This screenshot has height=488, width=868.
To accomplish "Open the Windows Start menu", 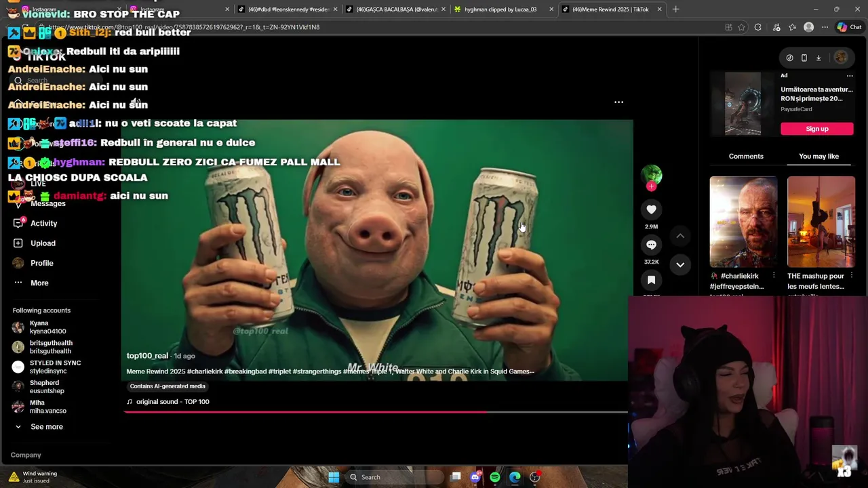I will [x=334, y=477].
